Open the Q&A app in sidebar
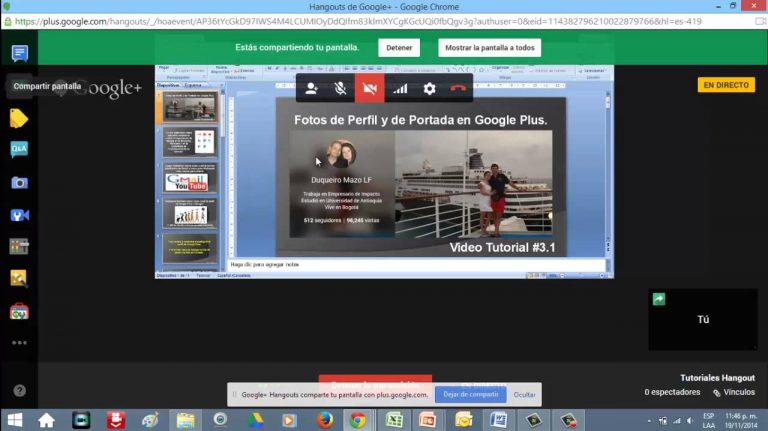The height and width of the screenshot is (431, 768). [x=19, y=149]
